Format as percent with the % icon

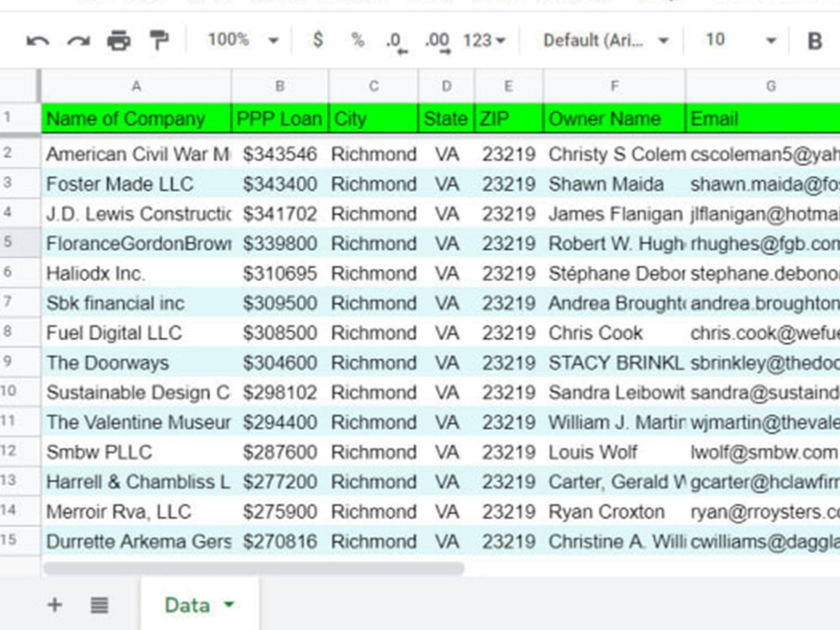click(x=357, y=39)
